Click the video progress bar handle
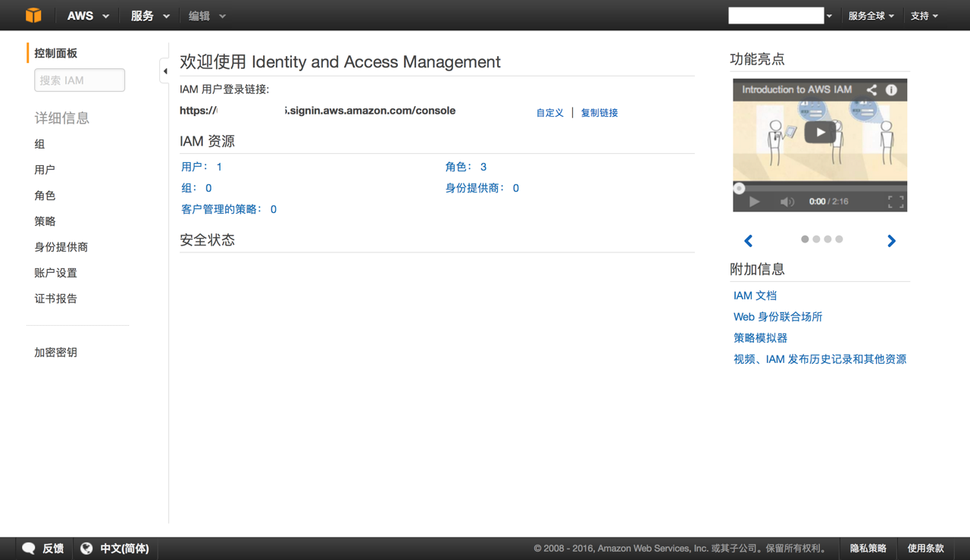The image size is (970, 560). point(739,188)
